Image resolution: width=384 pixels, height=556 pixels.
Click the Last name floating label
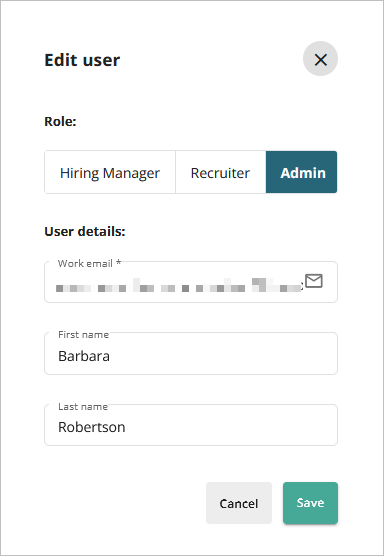[83, 407]
